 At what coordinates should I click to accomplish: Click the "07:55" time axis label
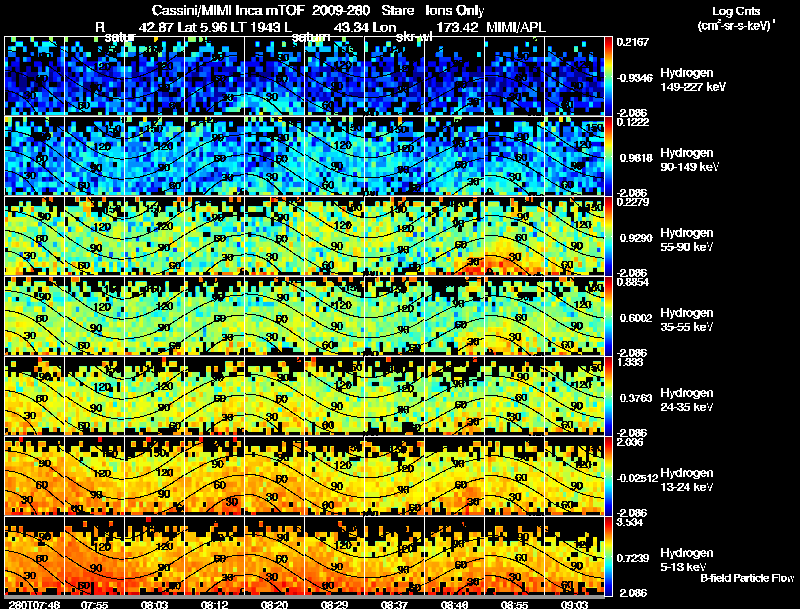[94, 604]
